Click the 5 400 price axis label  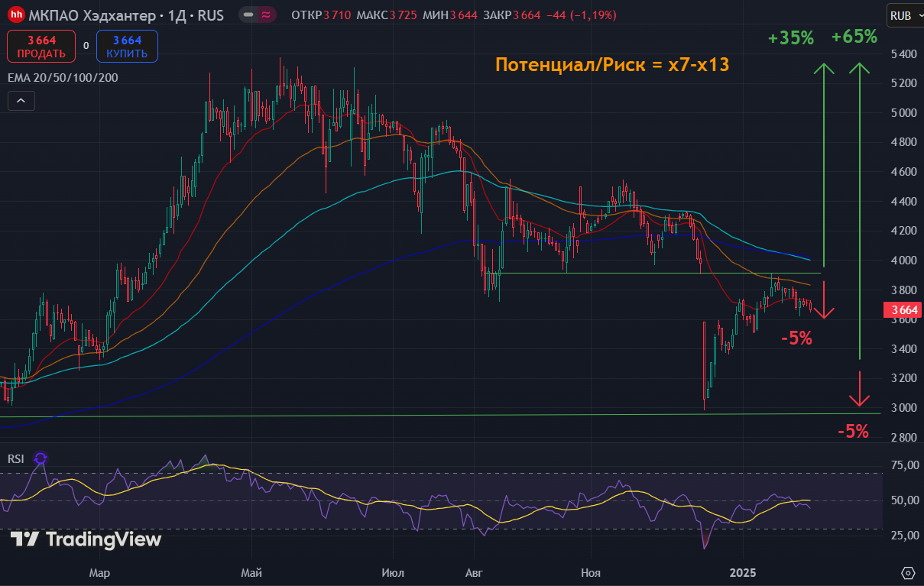point(903,54)
